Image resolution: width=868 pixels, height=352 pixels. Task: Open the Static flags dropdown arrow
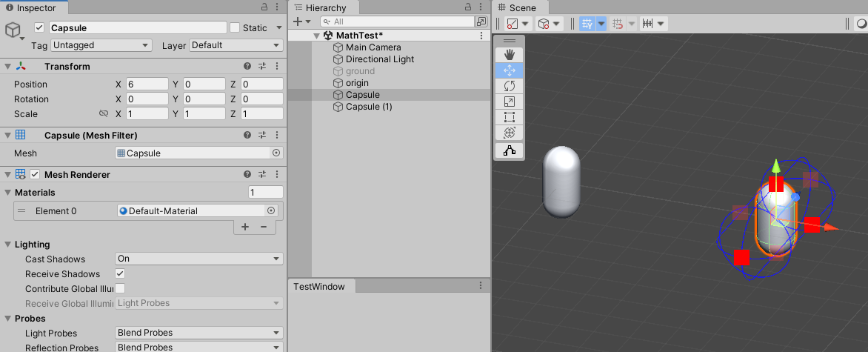[x=279, y=27]
